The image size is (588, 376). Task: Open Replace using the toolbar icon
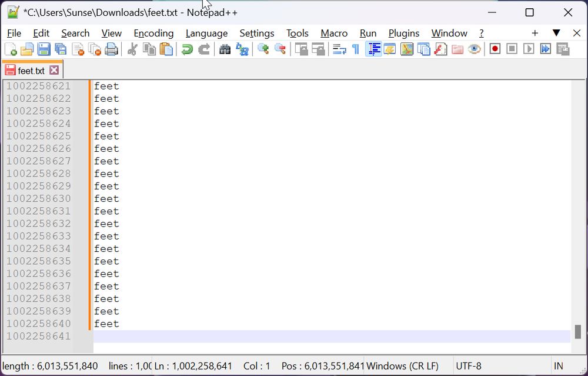(x=242, y=49)
